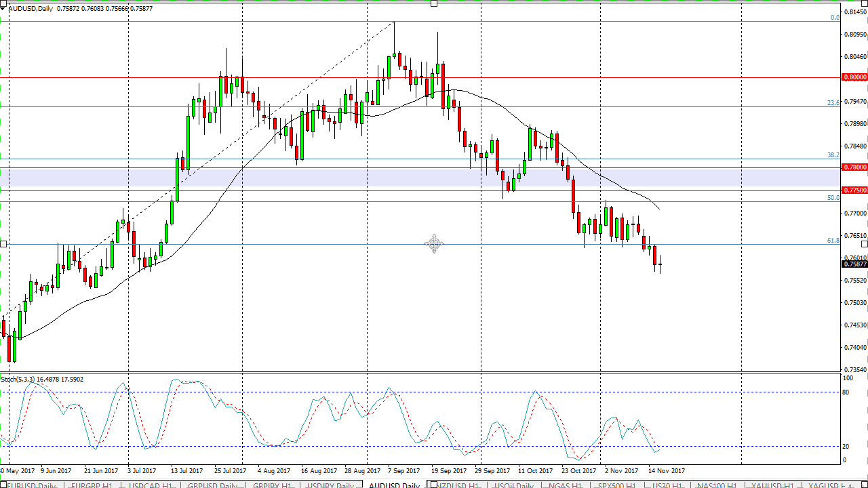Click the current price tag 0.75877
This screenshot has height=488, width=868.
coord(854,265)
